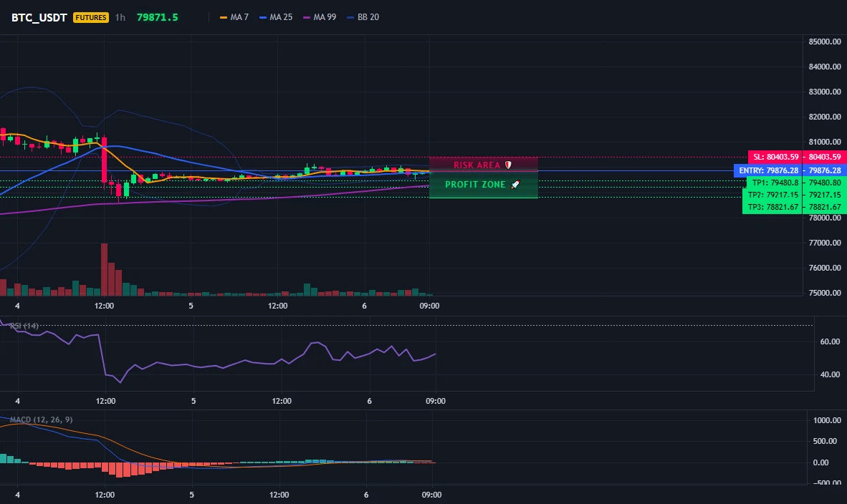
Task: Click the TP2: 79217.15 target tag
Action: pyautogui.click(x=772, y=195)
